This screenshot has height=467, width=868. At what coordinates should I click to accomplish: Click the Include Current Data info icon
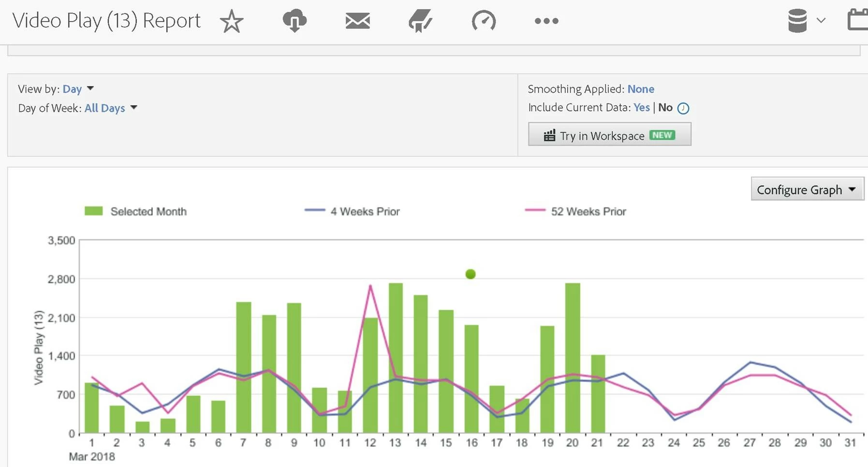point(683,108)
